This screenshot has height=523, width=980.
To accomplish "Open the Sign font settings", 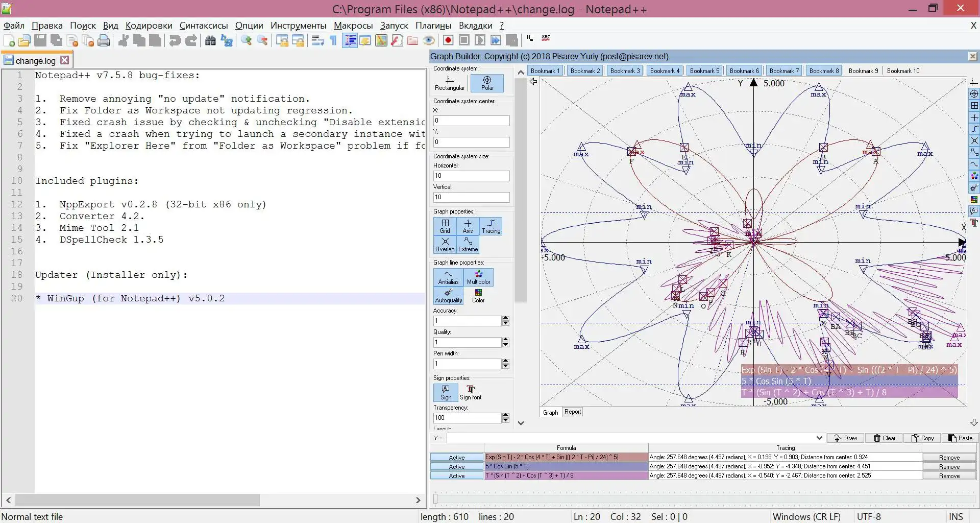I will pyautogui.click(x=471, y=392).
